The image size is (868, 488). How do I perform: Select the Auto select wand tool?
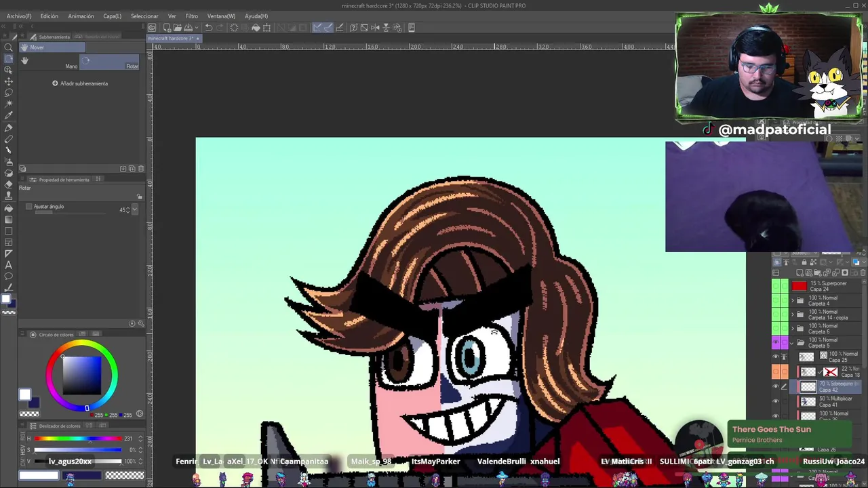click(9, 104)
